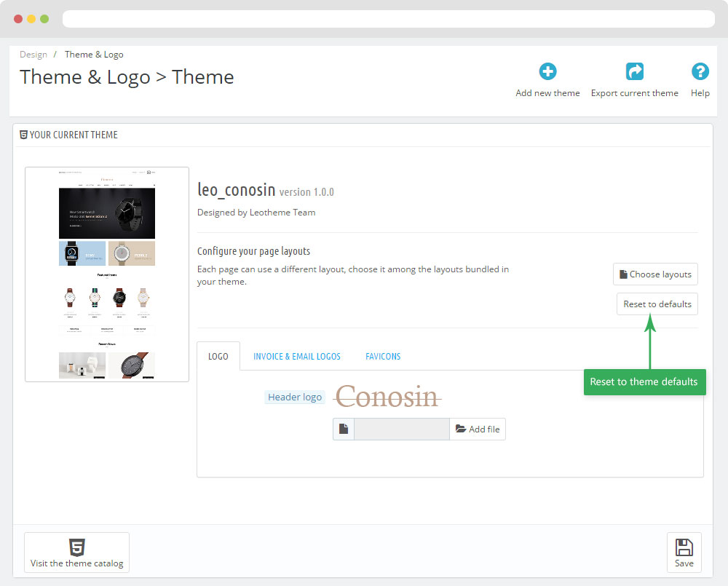728x586 pixels.
Task: Click the version 1.0.0 text
Action: (306, 191)
